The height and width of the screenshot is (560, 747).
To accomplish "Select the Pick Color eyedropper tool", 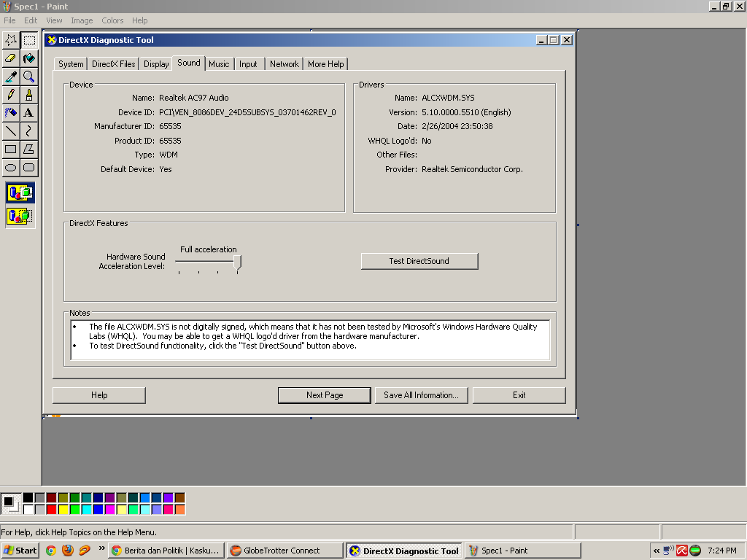I will 10,77.
